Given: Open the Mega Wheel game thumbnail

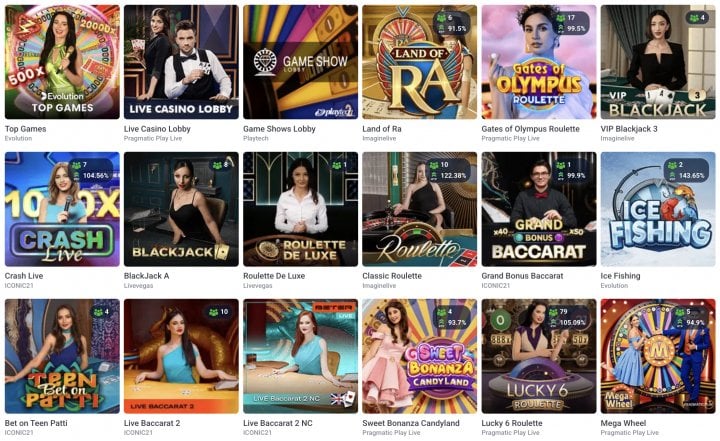Looking at the screenshot, I should click(x=658, y=356).
